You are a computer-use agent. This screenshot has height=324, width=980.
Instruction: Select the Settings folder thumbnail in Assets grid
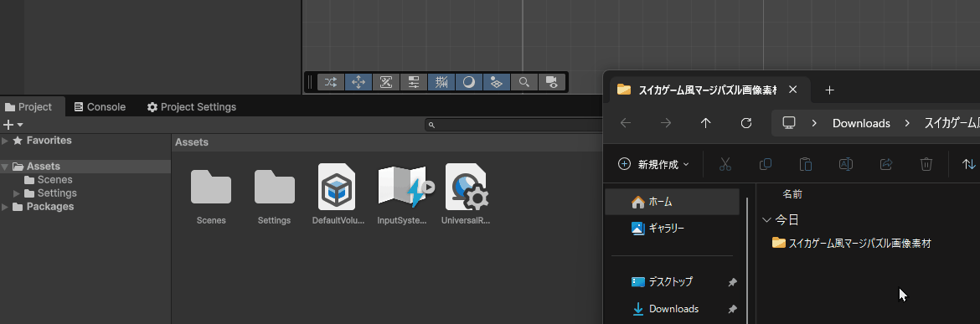click(275, 187)
